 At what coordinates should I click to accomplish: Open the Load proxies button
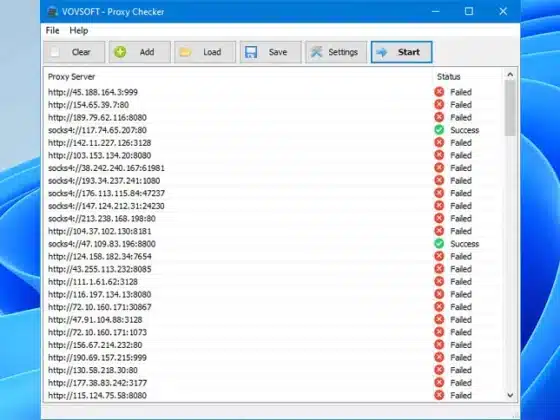click(205, 52)
